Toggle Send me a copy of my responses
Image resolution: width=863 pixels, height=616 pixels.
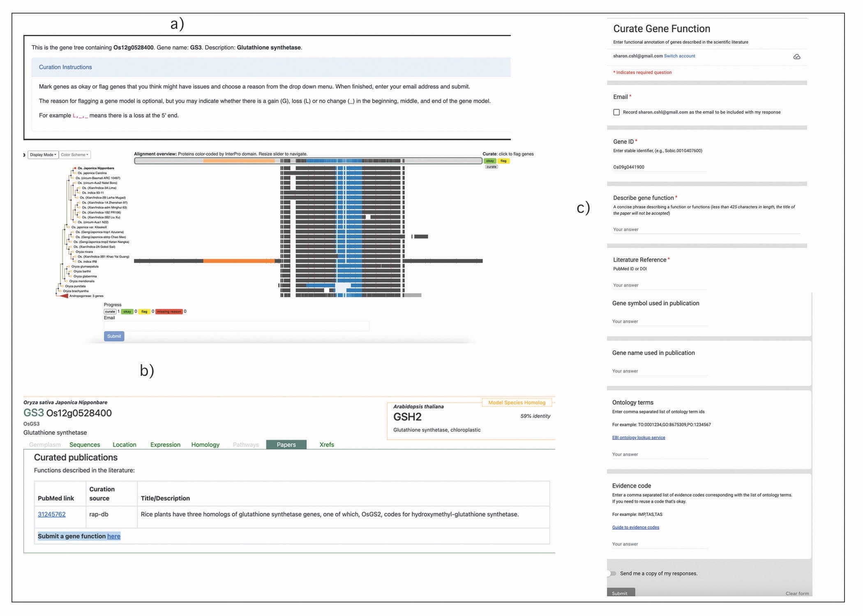[612, 573]
